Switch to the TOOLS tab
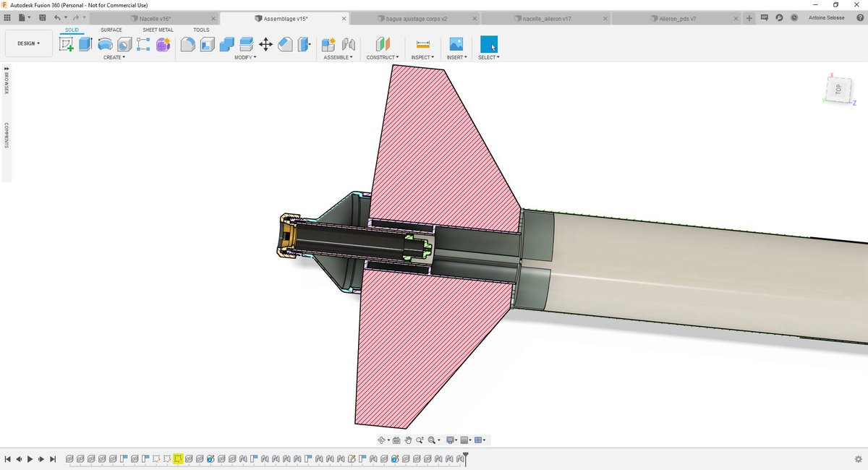The height and width of the screenshot is (470, 868). 201,30
